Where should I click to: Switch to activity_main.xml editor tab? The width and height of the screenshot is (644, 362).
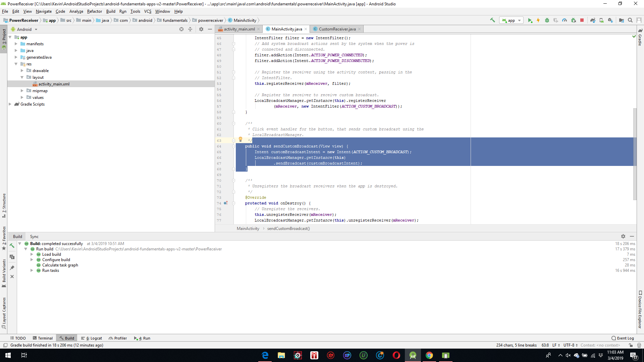[x=239, y=29]
